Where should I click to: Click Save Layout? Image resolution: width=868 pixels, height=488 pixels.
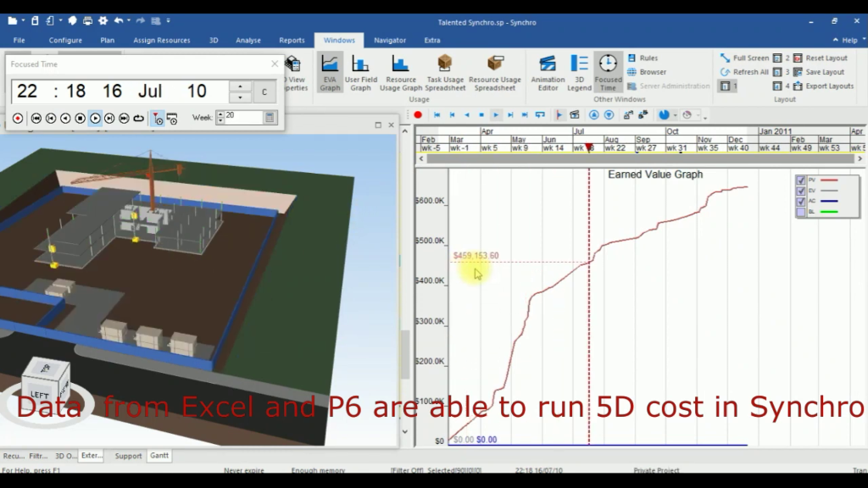click(819, 72)
